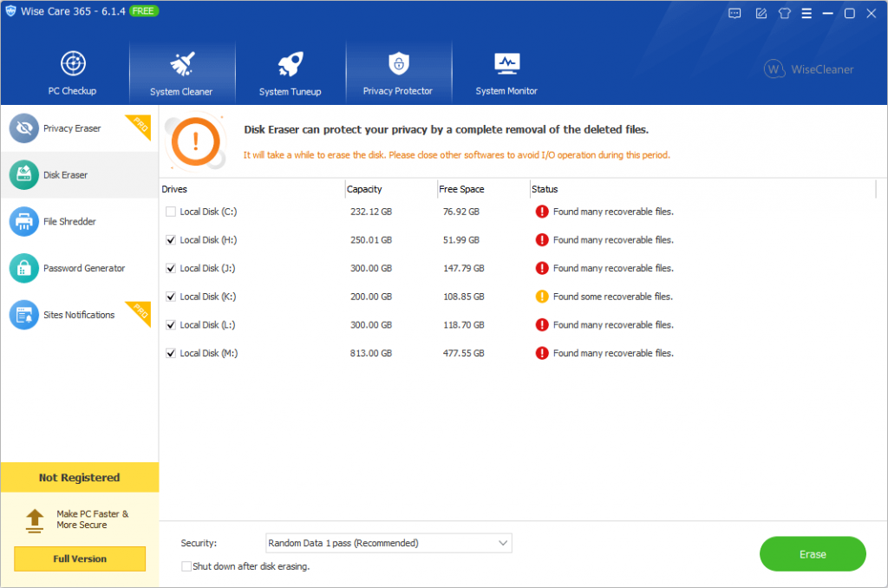The width and height of the screenshot is (888, 588).
Task: Open the PC Checkup section icon
Action: click(72, 64)
